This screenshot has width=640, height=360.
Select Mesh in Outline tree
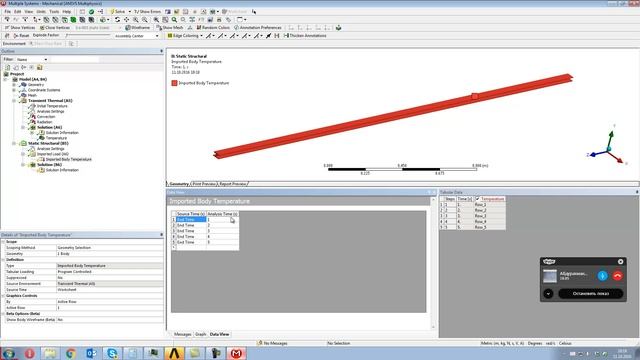[32, 95]
